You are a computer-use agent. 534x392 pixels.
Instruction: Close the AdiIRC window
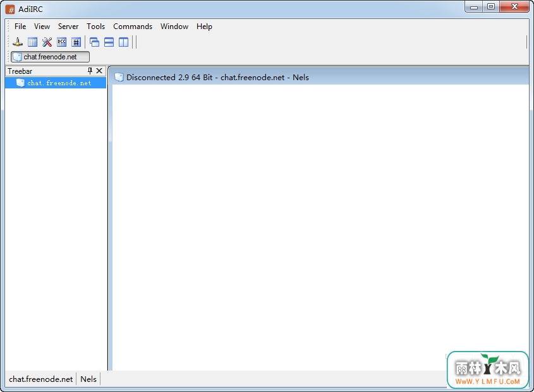514,7
